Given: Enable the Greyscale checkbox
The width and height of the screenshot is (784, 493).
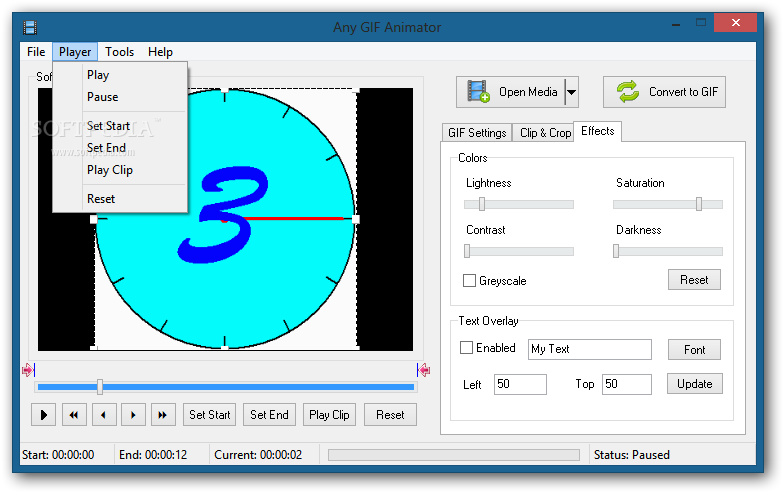Looking at the screenshot, I should point(469,280).
